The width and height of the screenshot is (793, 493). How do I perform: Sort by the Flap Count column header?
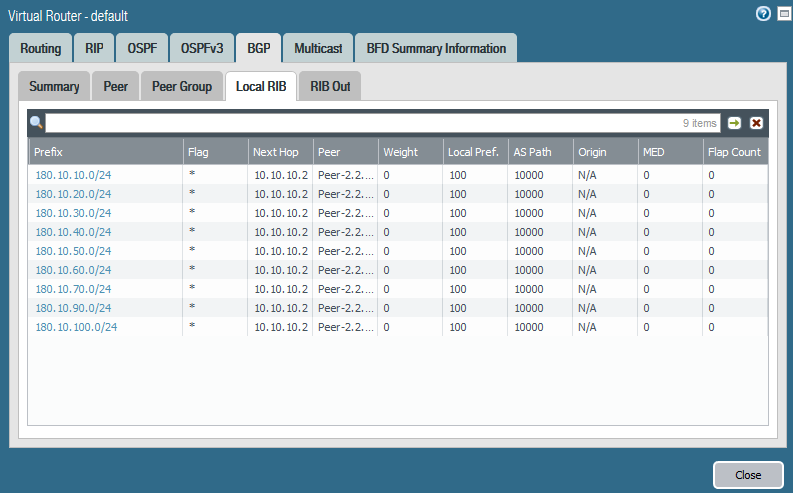point(734,152)
